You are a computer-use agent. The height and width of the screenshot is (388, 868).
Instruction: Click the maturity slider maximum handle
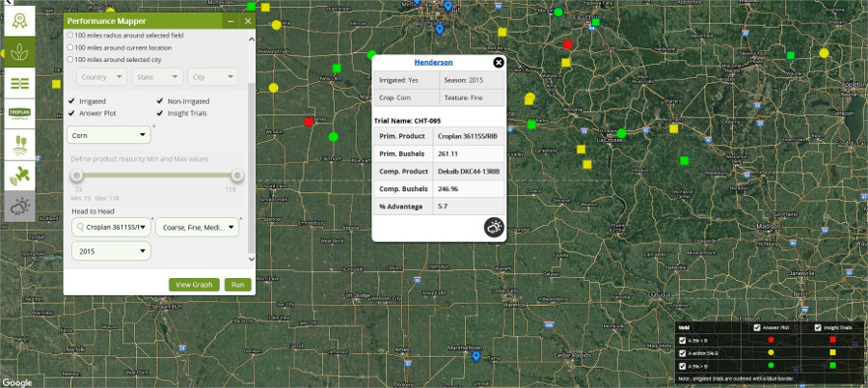237,176
